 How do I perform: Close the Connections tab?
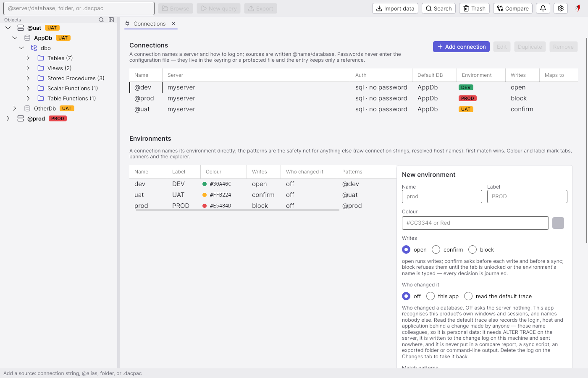click(173, 24)
